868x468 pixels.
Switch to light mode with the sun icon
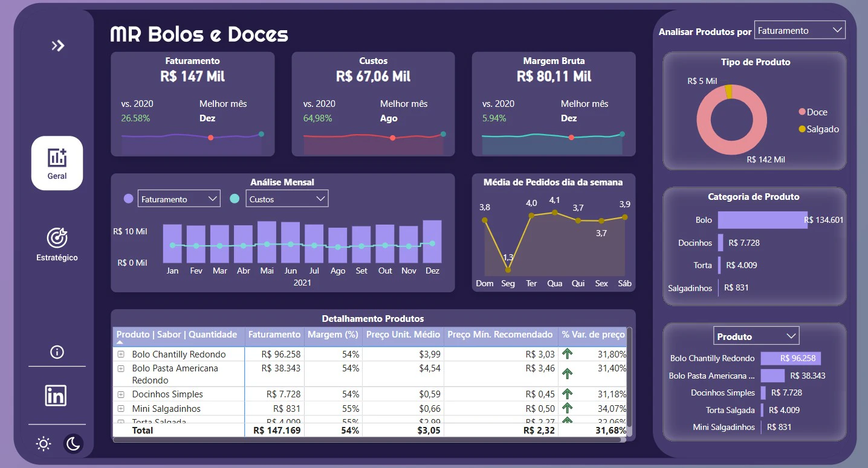coord(44,444)
